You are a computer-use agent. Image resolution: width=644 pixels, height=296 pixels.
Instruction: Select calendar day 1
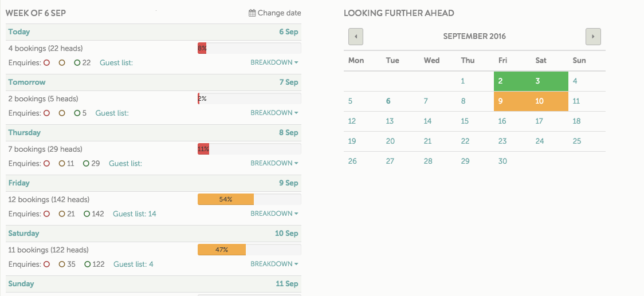click(x=462, y=81)
